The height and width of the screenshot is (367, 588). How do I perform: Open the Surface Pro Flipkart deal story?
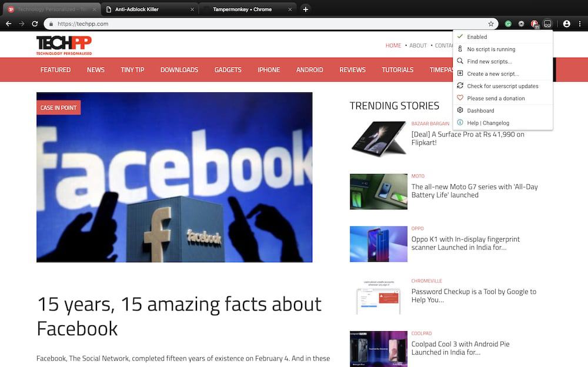[467, 138]
